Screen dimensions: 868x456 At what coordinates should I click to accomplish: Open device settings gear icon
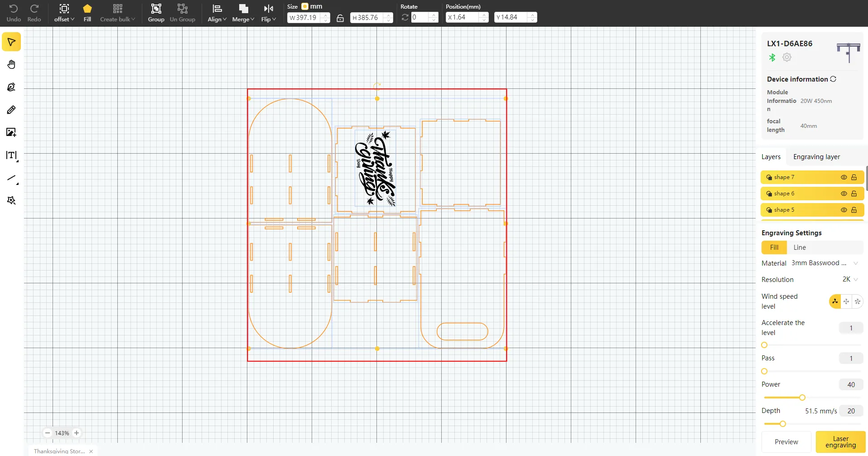[787, 57]
